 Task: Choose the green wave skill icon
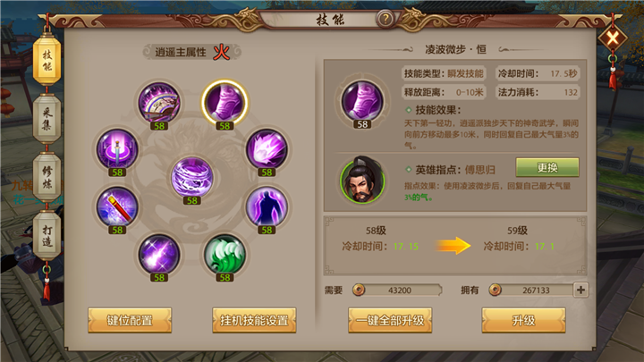pyautogui.click(x=225, y=255)
